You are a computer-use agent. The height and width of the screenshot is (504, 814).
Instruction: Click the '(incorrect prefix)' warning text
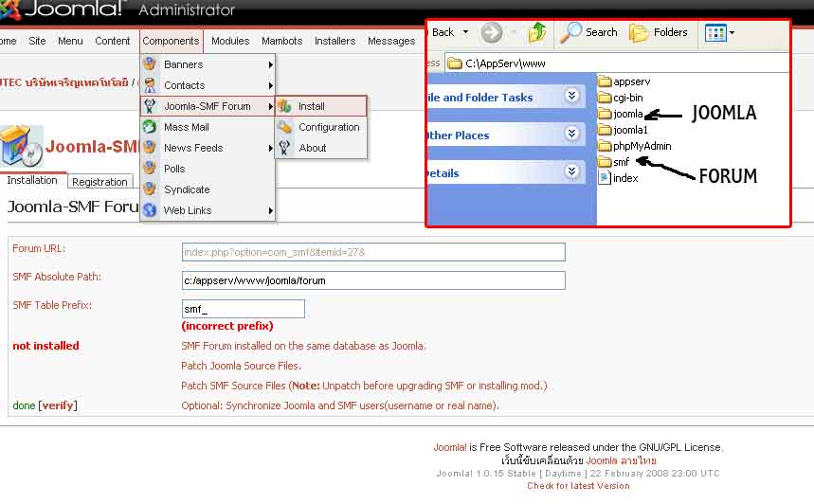pos(227,326)
